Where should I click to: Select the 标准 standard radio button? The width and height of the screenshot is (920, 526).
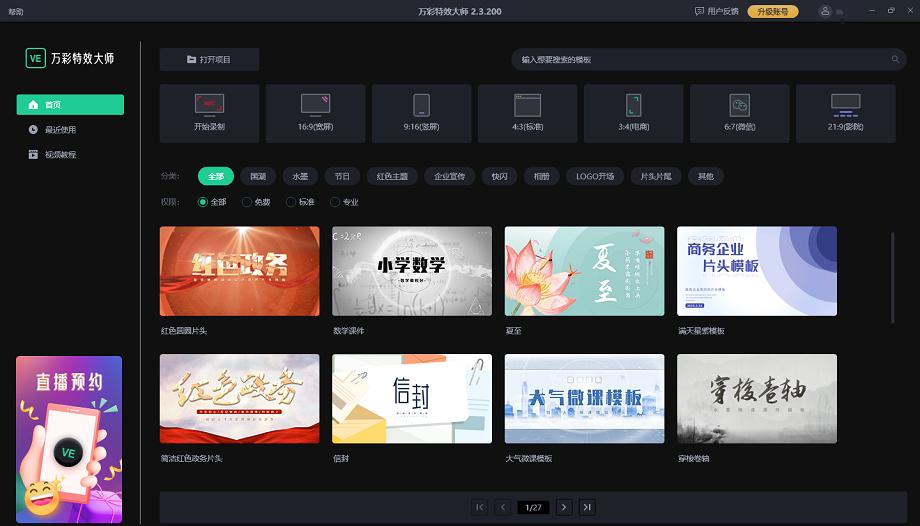[x=291, y=202]
